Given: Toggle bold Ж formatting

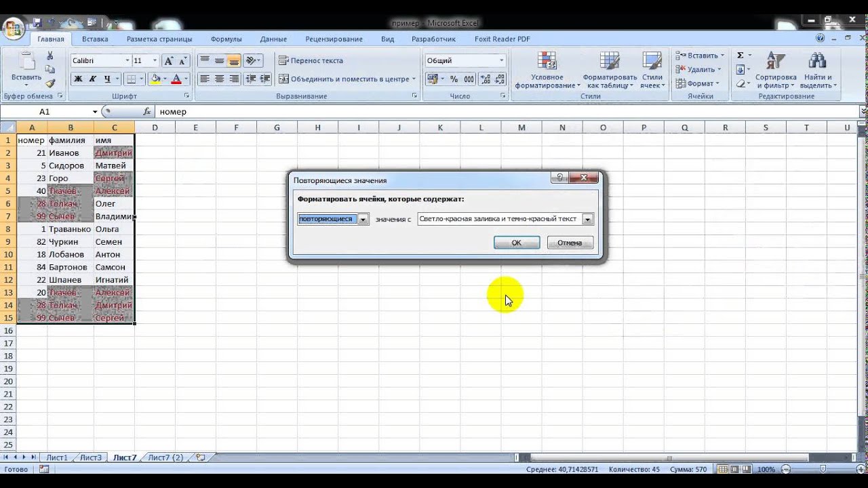Looking at the screenshot, I should [78, 79].
